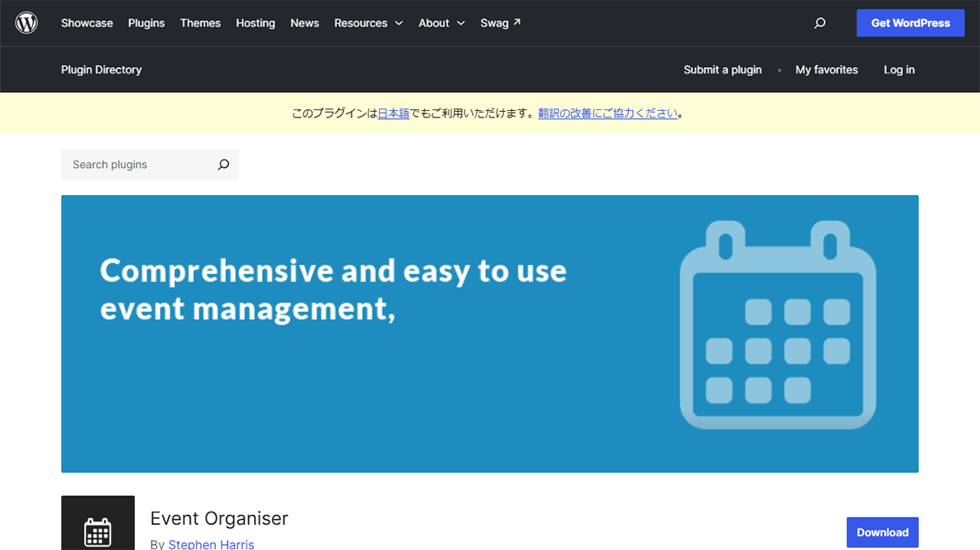Screen dimensions: 980x550
Task: Open the Stephen Harris author link
Action: pos(212,543)
